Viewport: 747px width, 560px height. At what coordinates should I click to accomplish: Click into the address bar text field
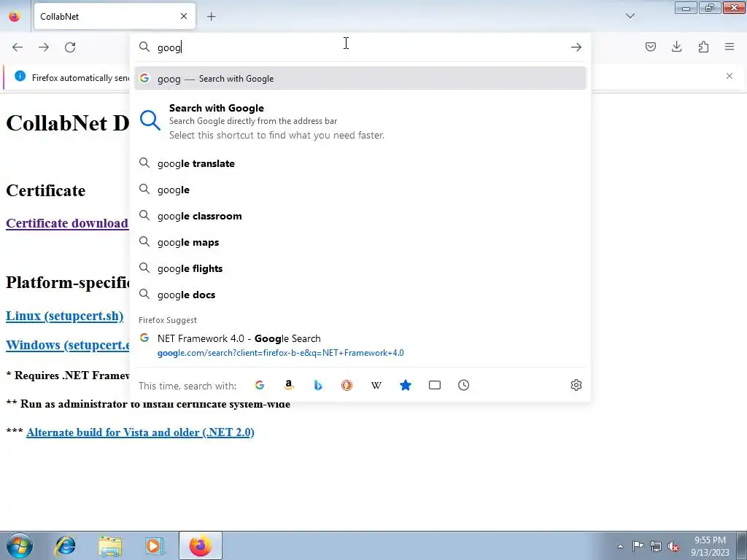(x=360, y=47)
